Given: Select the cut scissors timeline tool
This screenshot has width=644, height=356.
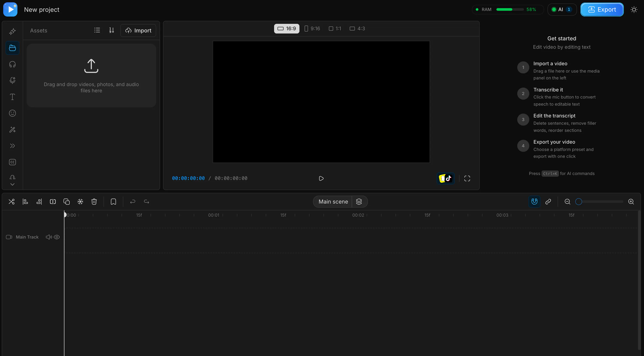Looking at the screenshot, I should 12,202.
